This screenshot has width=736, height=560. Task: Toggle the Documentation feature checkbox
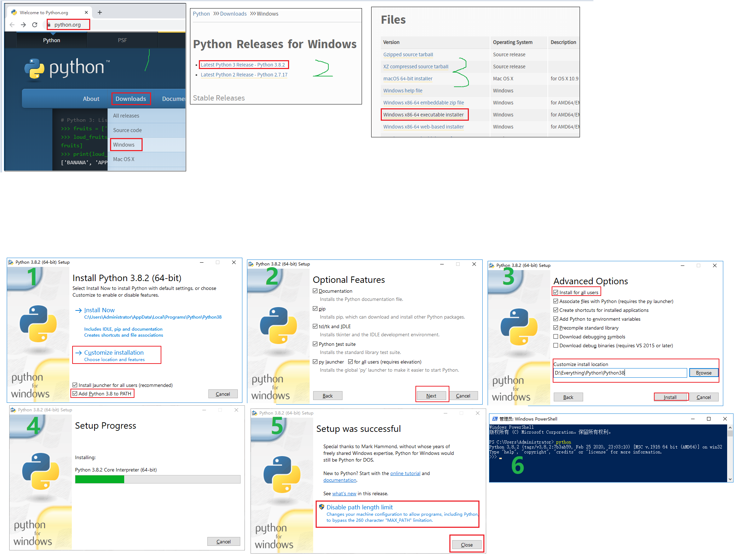click(315, 291)
